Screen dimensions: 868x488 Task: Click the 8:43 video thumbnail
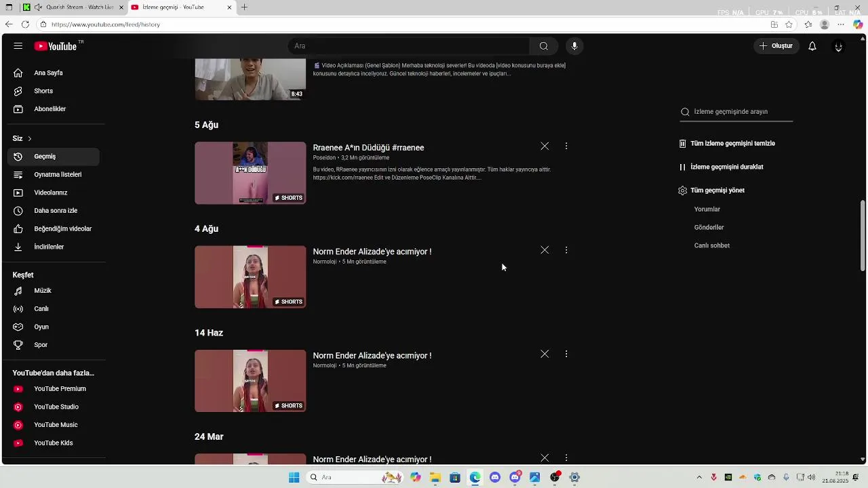tap(250, 79)
